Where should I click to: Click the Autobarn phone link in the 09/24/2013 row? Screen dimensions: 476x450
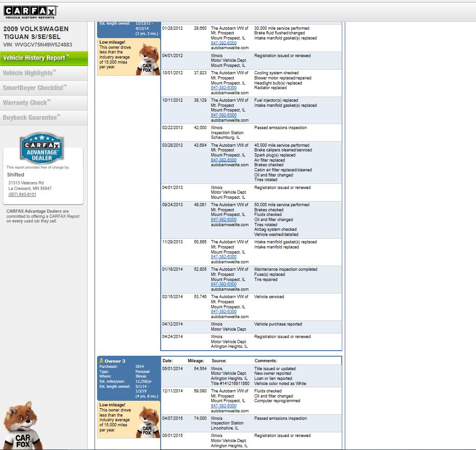224,220
